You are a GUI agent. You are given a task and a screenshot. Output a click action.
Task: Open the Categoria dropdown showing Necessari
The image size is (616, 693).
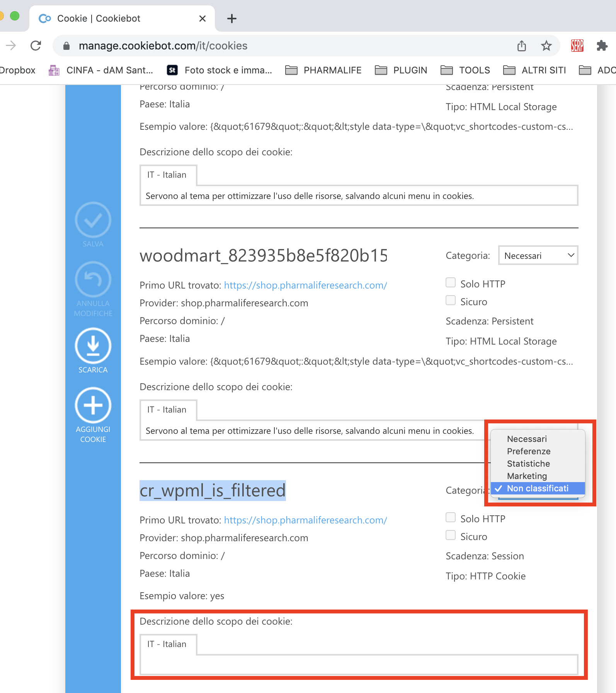[538, 255]
